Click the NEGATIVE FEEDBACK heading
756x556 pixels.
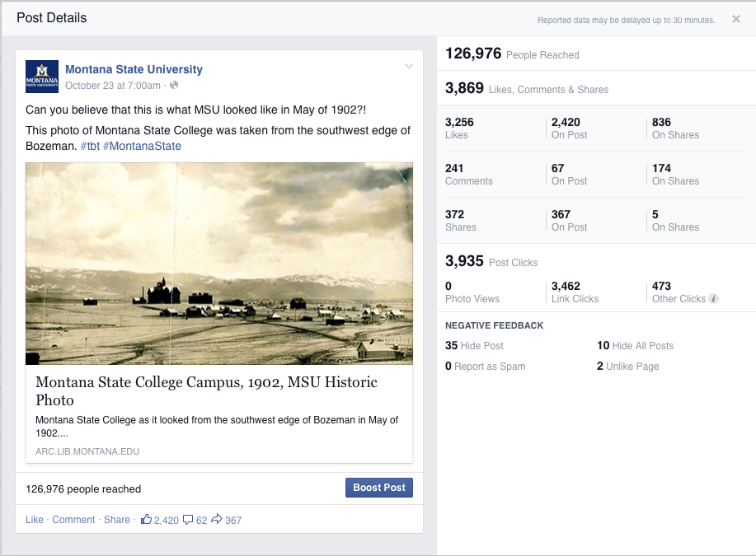point(494,325)
